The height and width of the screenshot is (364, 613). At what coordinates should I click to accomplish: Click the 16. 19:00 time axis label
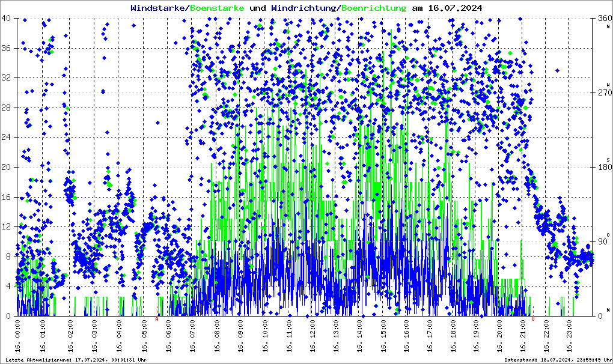click(x=476, y=336)
